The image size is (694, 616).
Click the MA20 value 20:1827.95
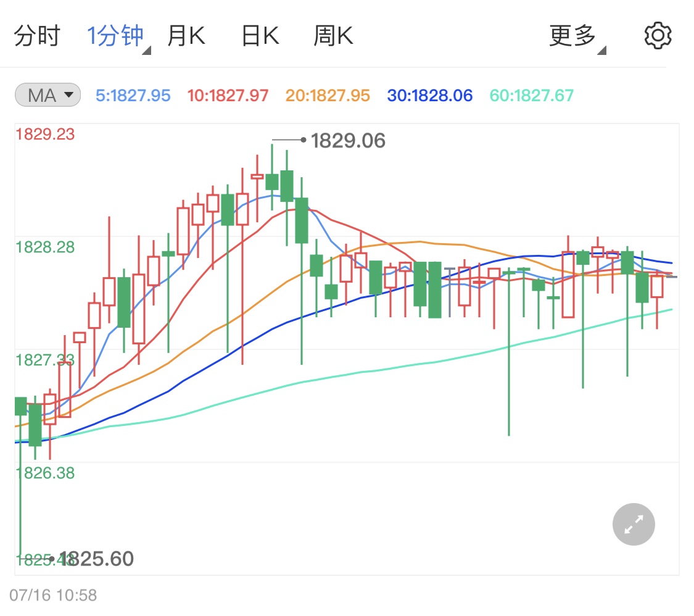[x=328, y=96]
